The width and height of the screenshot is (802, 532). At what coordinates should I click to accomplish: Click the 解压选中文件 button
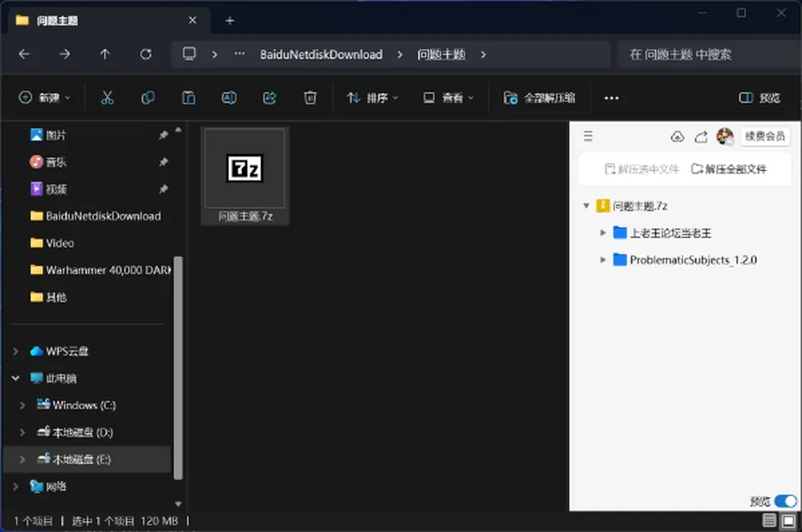pyautogui.click(x=642, y=169)
